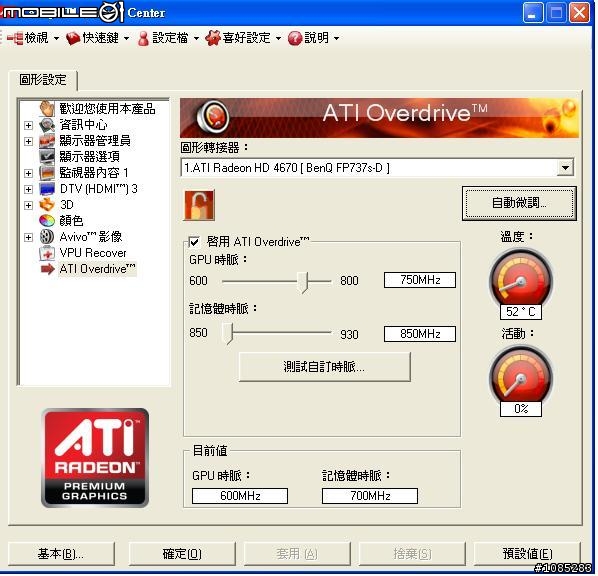This screenshot has height=576, width=598.
Task: Click the memory clock slider handle
Action: point(227,334)
